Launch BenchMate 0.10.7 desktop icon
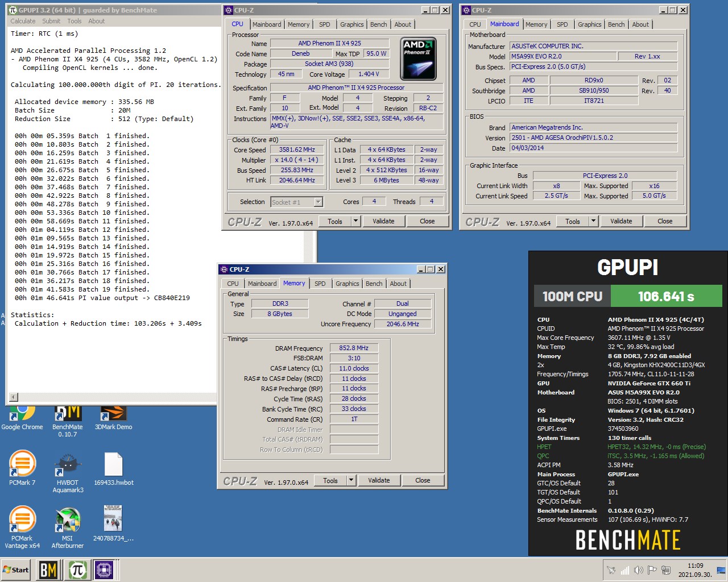 coord(68,421)
